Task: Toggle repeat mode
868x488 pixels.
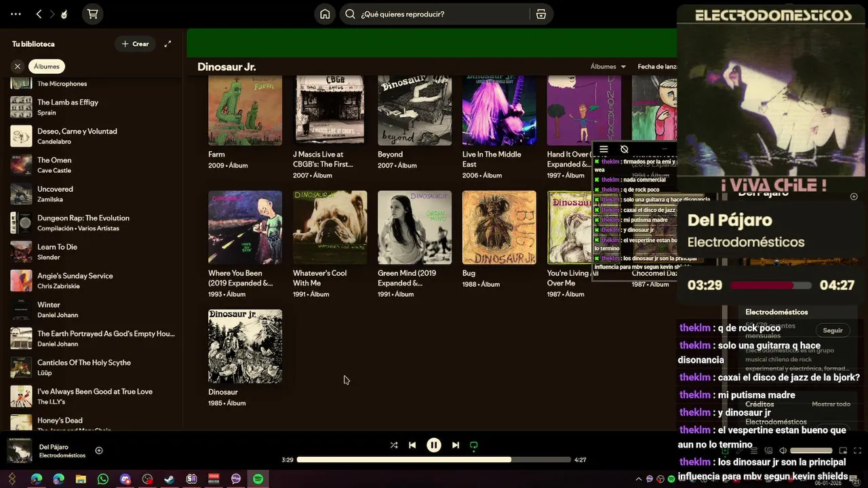Action: tap(474, 445)
